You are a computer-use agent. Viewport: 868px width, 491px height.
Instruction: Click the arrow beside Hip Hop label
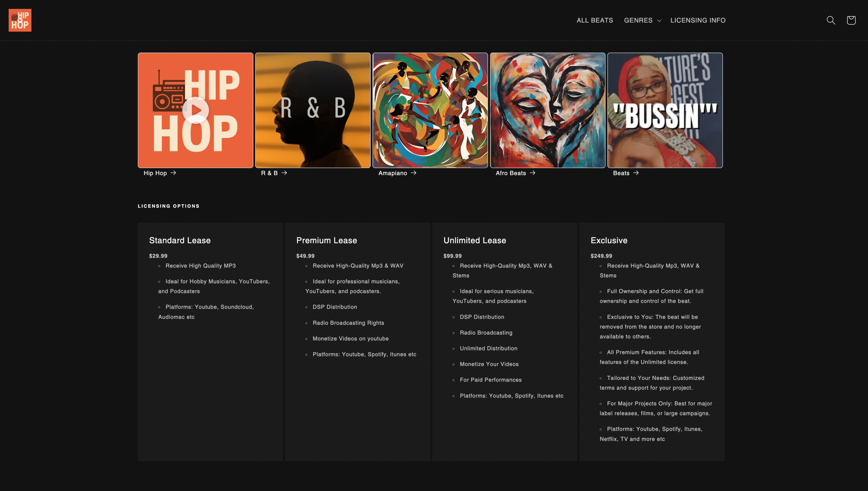pyautogui.click(x=173, y=173)
